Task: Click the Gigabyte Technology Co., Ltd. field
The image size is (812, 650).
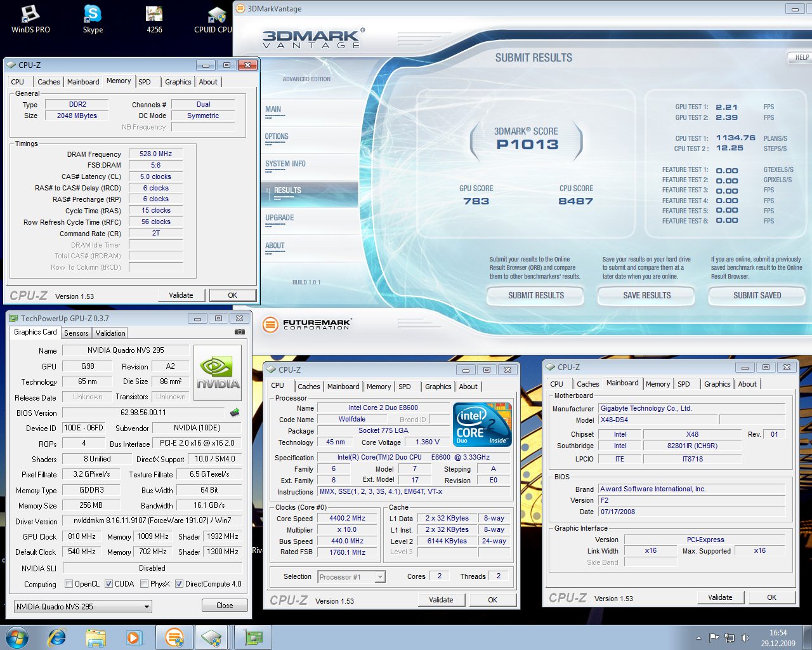Action: 692,408
